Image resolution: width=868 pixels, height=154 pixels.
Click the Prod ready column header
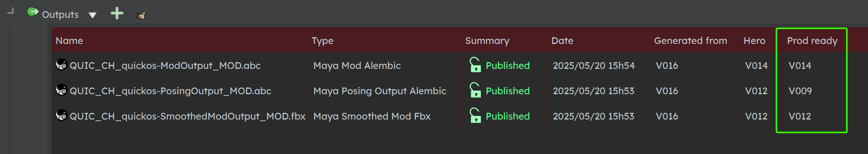(812, 41)
